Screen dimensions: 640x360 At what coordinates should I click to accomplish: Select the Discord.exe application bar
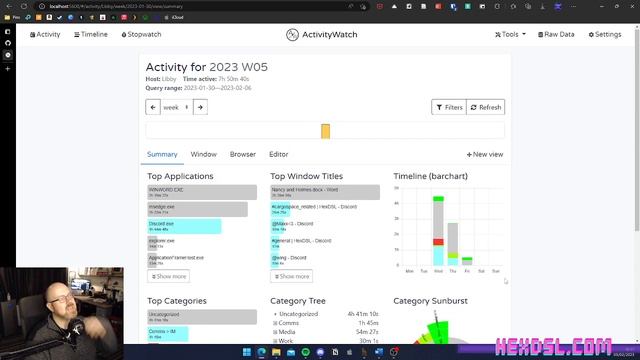[x=184, y=227]
